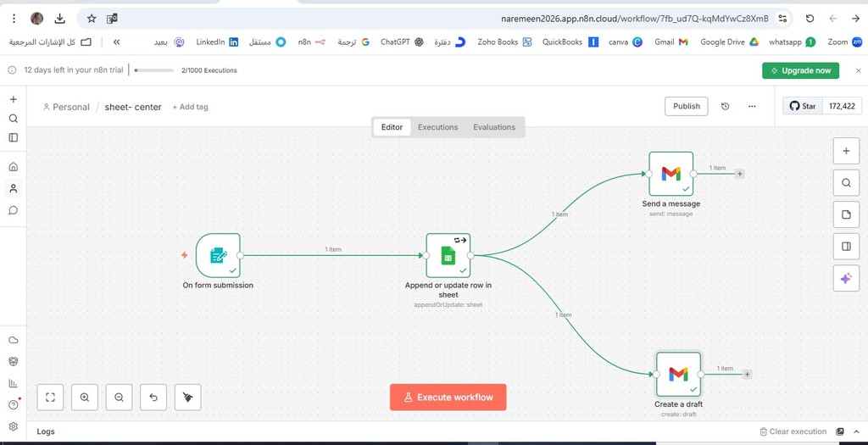868x445 pixels.
Task: Zoom out on the workflow canvas
Action: click(119, 397)
